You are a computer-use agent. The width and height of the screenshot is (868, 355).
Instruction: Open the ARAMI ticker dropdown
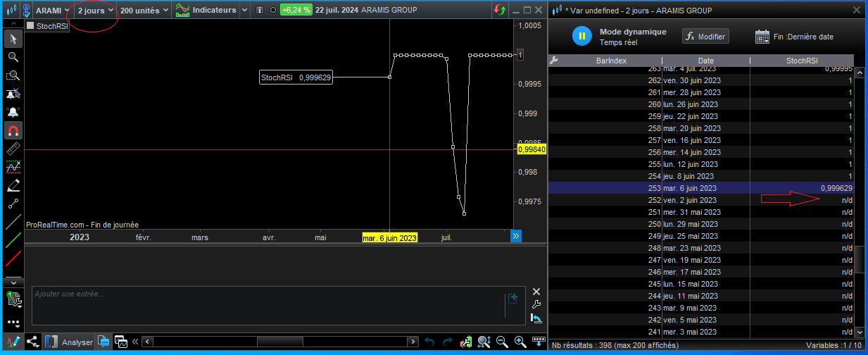point(52,11)
